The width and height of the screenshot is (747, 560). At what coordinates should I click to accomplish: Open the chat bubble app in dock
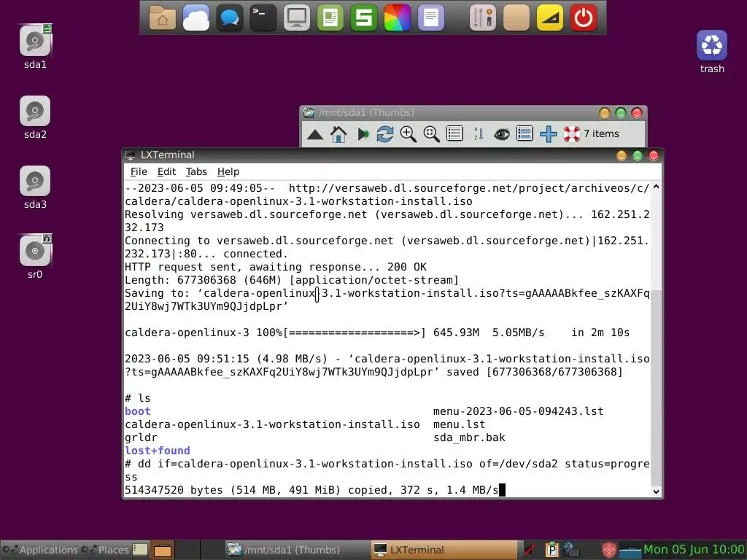(230, 18)
